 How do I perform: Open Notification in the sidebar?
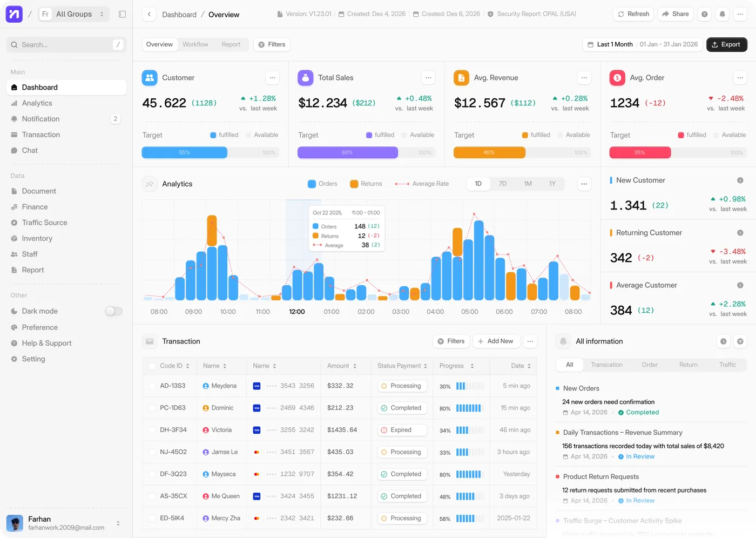pos(66,119)
